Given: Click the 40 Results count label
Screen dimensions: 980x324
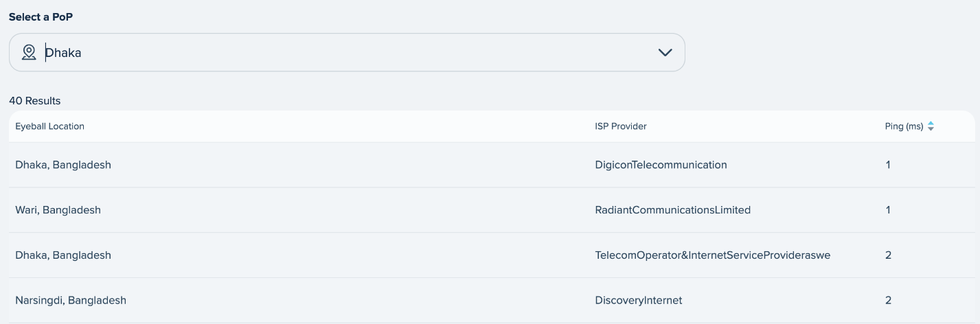Looking at the screenshot, I should click(x=35, y=101).
